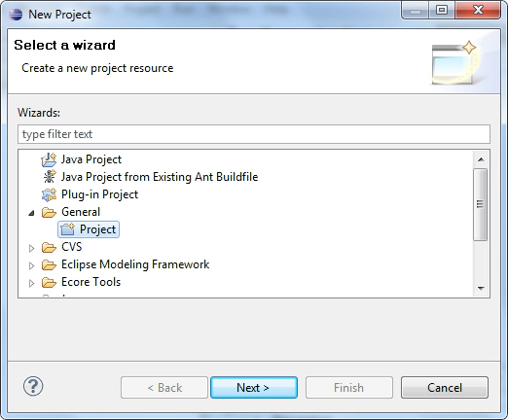The width and height of the screenshot is (508, 420).
Task: Go to the Next wizard page
Action: [254, 387]
